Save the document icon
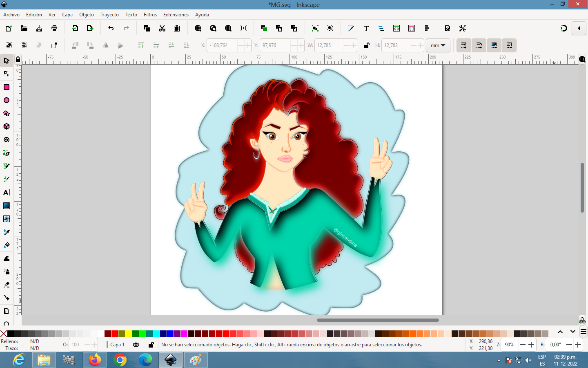This screenshot has height=368, width=588. (x=39, y=28)
